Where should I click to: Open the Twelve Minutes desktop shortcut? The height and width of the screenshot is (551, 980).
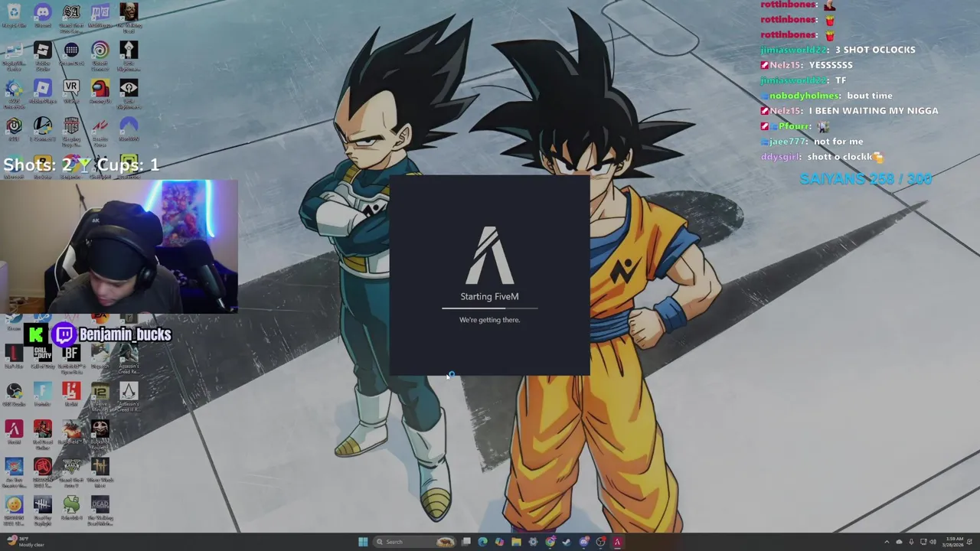coord(100,395)
